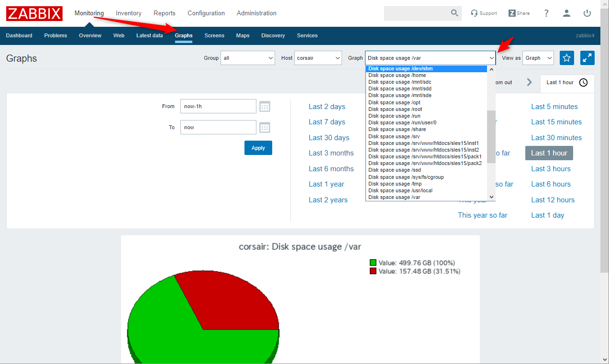Screen dimensions: 609x364
Task: Select Last 15 minutes range
Action: (x=556, y=122)
